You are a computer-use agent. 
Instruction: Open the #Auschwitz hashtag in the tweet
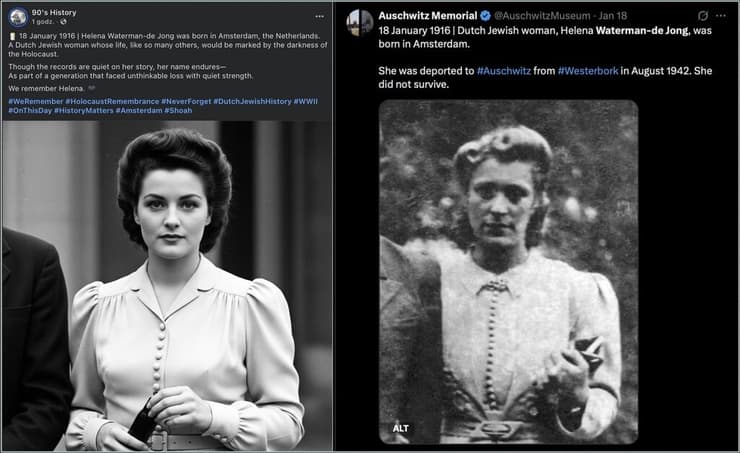(x=509, y=70)
